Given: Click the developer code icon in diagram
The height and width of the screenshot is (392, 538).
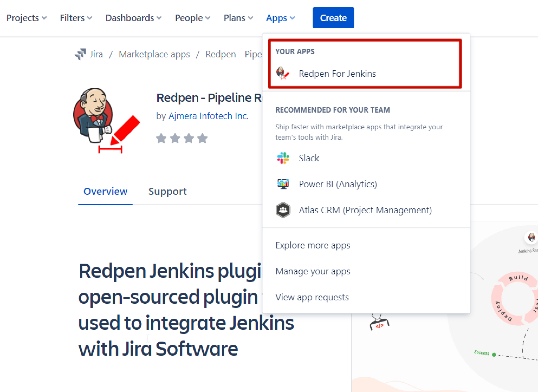Looking at the screenshot, I should tap(379, 322).
